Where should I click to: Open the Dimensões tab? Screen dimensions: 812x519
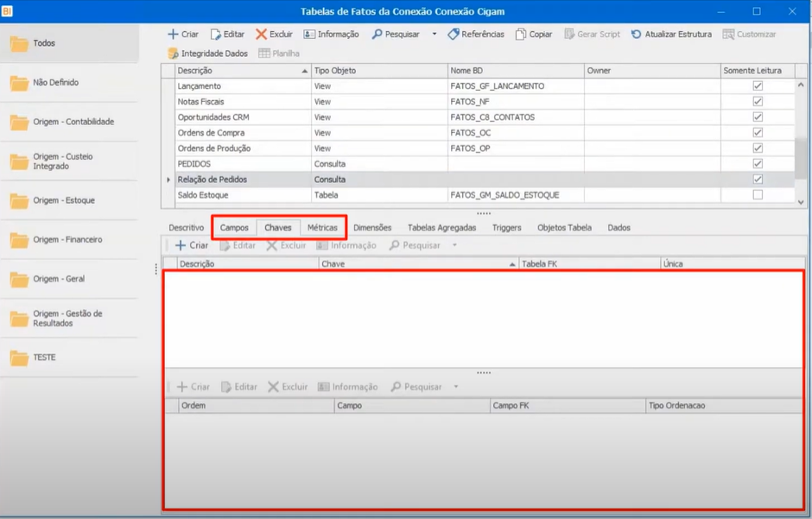[372, 228]
